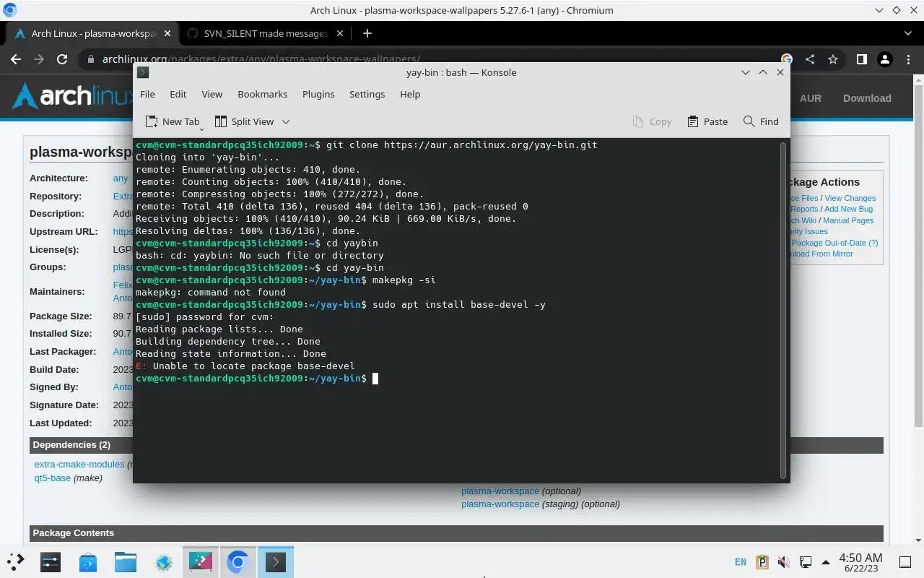This screenshot has width=924, height=578.
Task: Click the yellow P tray icon
Action: click(762, 561)
